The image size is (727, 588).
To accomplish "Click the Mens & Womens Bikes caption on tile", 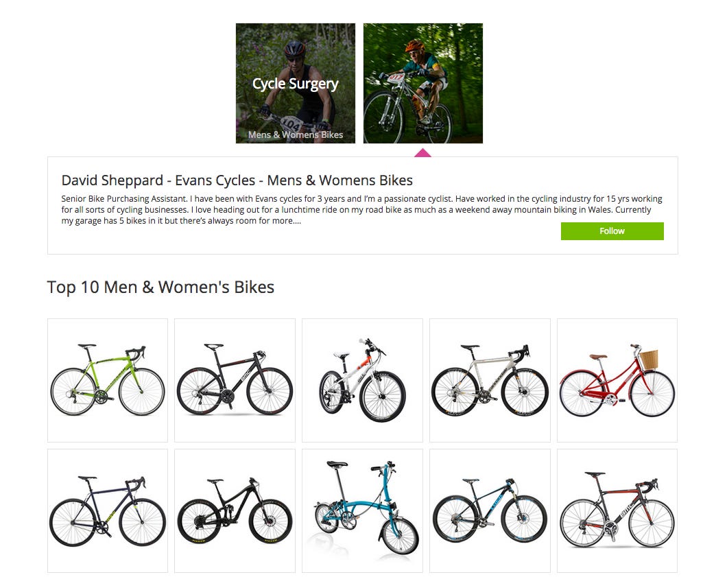I will [296, 134].
